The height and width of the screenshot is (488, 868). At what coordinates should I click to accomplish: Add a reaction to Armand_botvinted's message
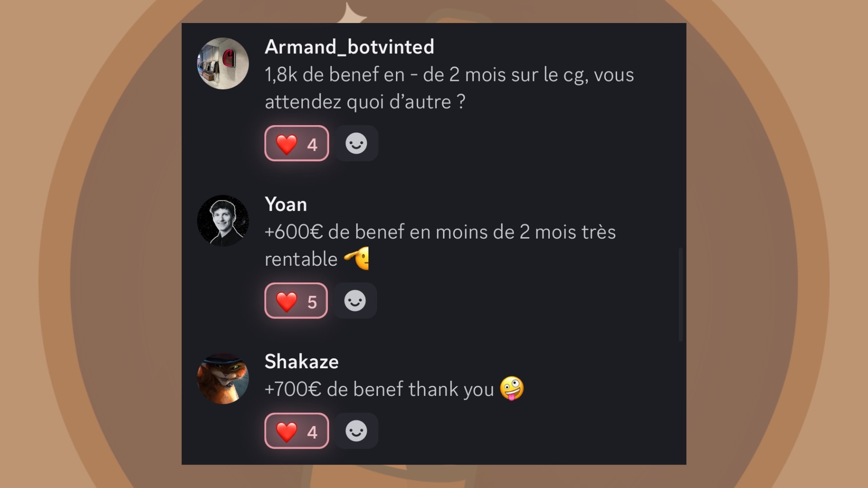click(x=356, y=144)
